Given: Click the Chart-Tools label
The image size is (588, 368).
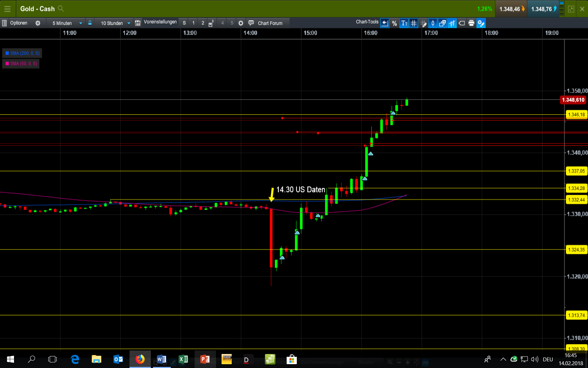Looking at the screenshot, I should (x=367, y=22).
